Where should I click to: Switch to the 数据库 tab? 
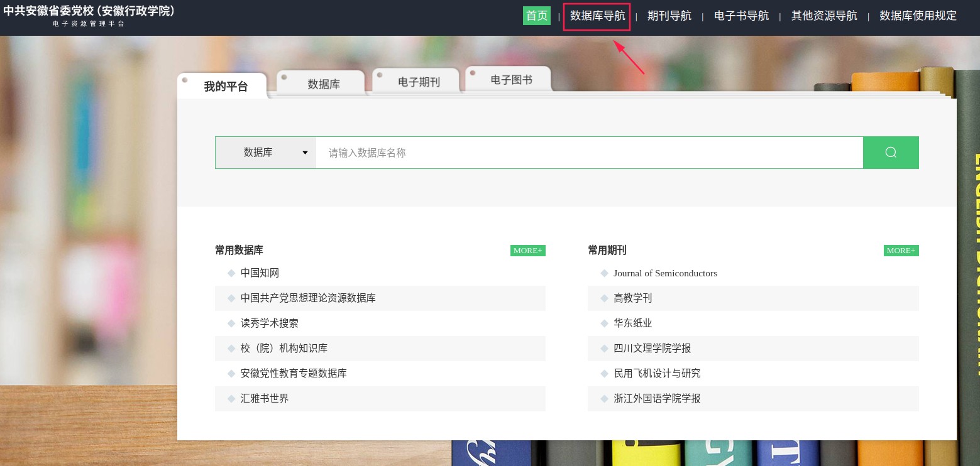click(x=323, y=84)
